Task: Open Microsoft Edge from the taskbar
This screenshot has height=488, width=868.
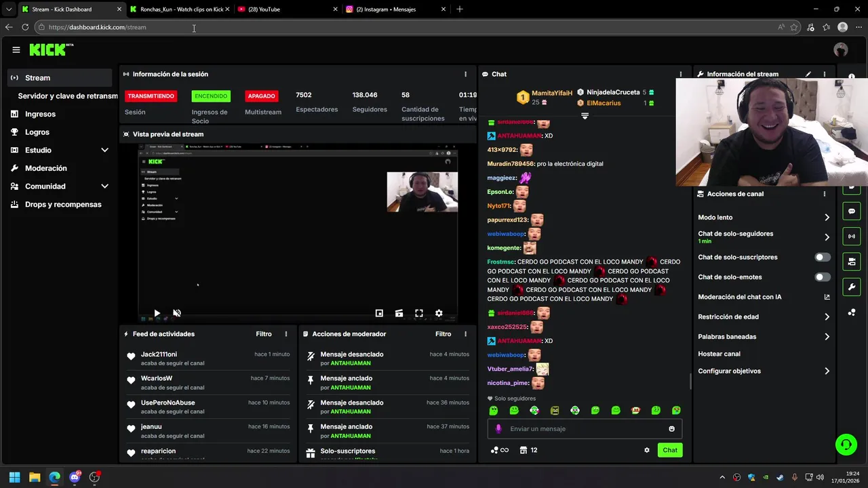Action: [54, 477]
